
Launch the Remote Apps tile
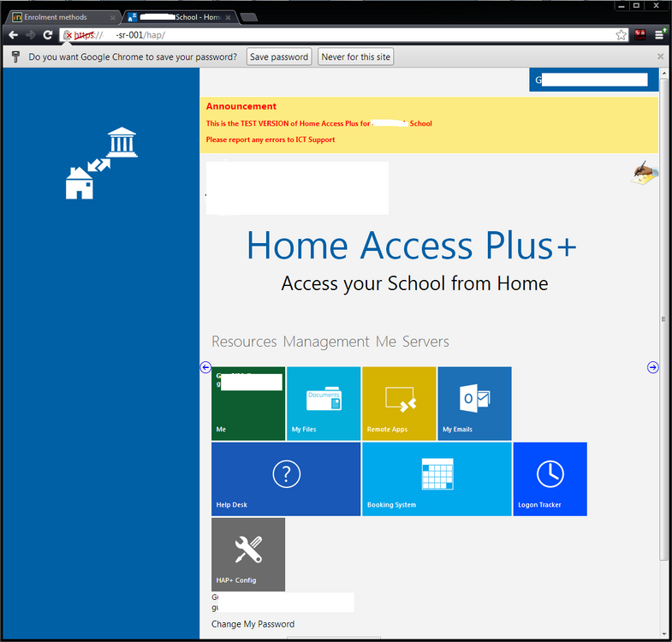coord(399,403)
